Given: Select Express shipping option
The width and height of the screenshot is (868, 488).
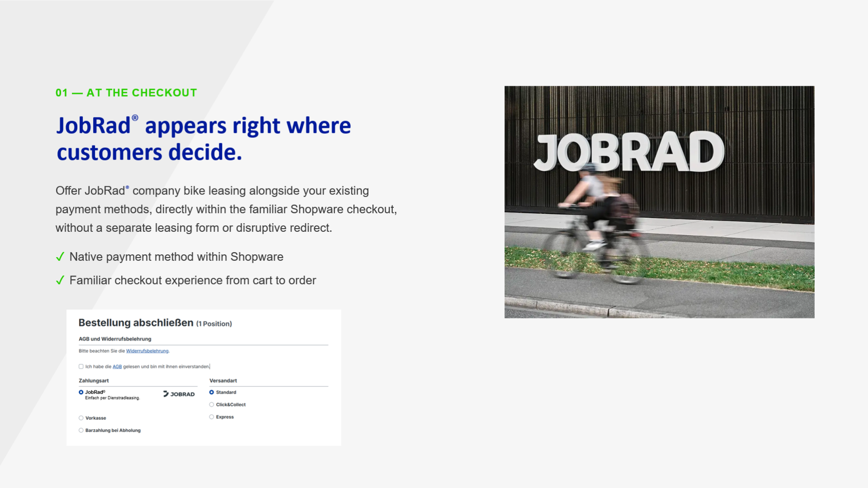Looking at the screenshot, I should (x=211, y=417).
